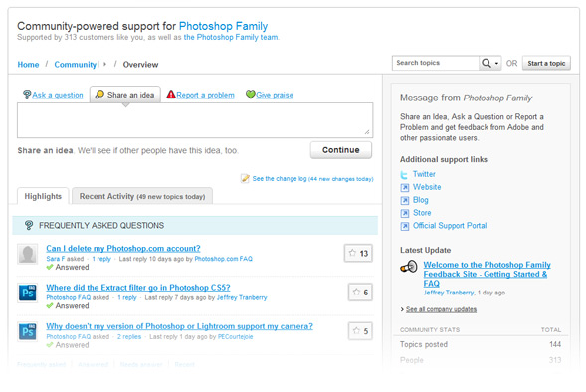Toggle star on the Extract filter topic
The image size is (586, 392).
click(x=356, y=292)
